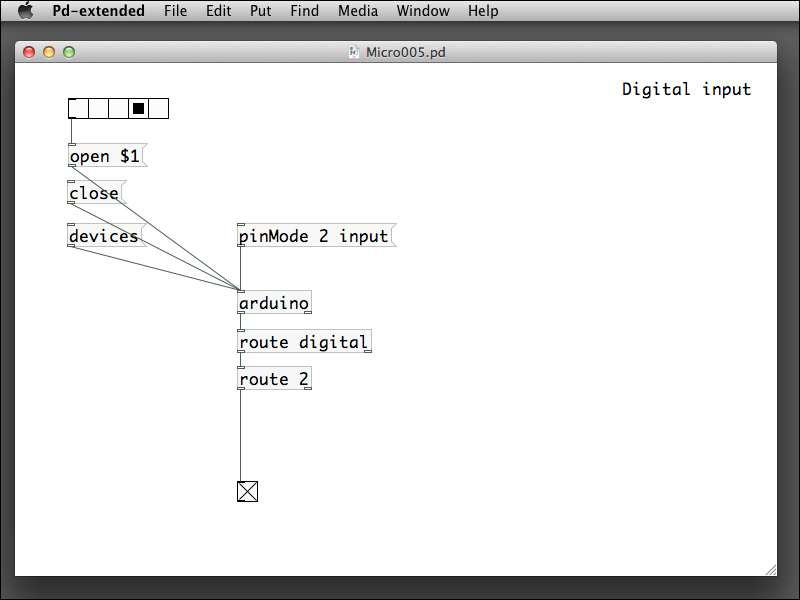This screenshot has width=800, height=600.
Task: Select the route digital object
Action: point(302,341)
